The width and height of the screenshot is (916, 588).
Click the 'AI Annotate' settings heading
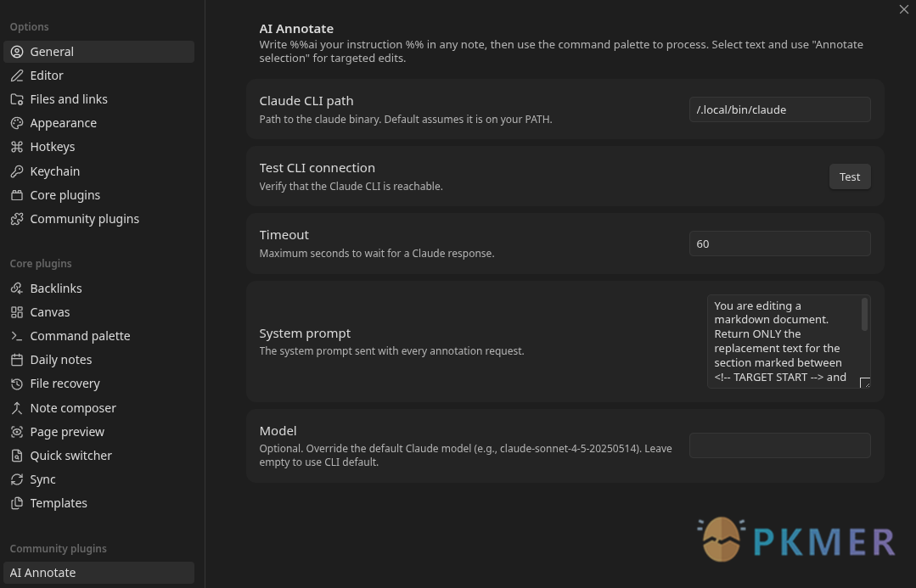click(x=296, y=29)
